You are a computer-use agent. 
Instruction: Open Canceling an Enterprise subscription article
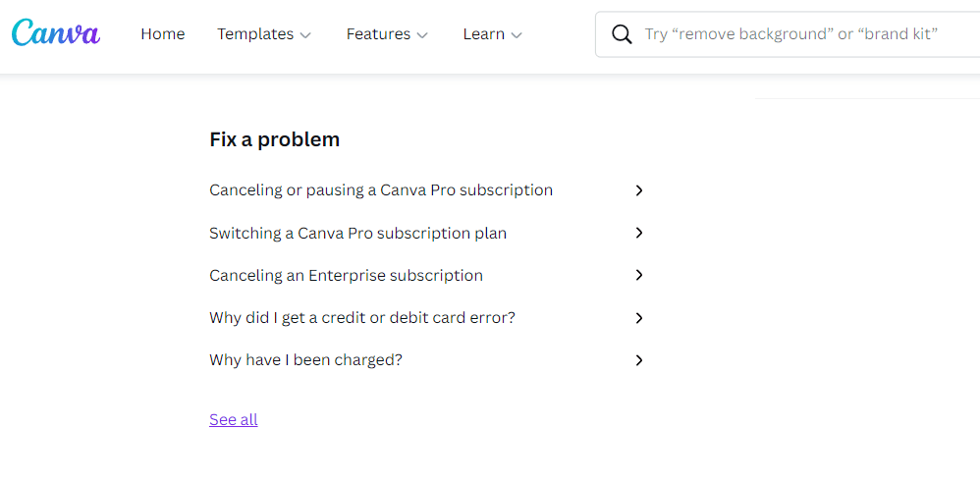click(346, 276)
